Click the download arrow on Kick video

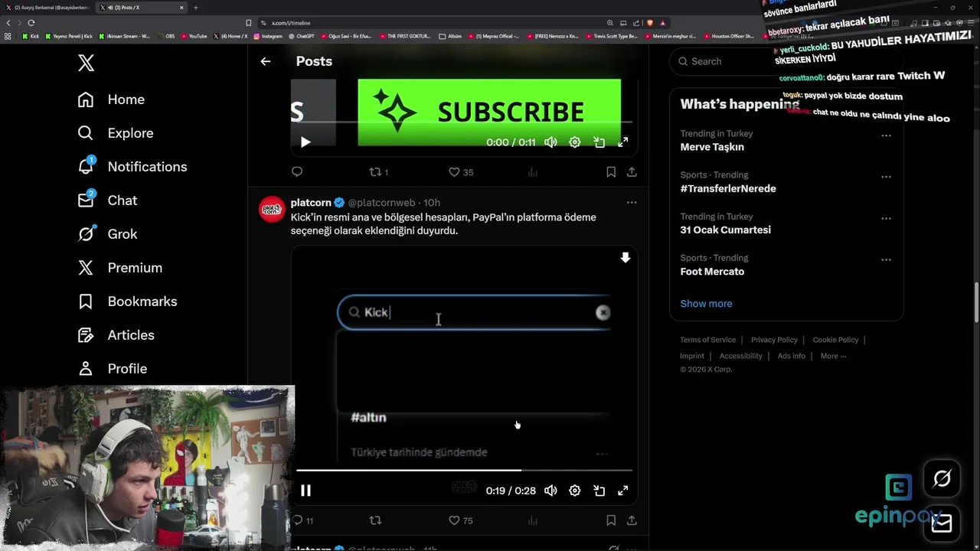[x=626, y=258]
